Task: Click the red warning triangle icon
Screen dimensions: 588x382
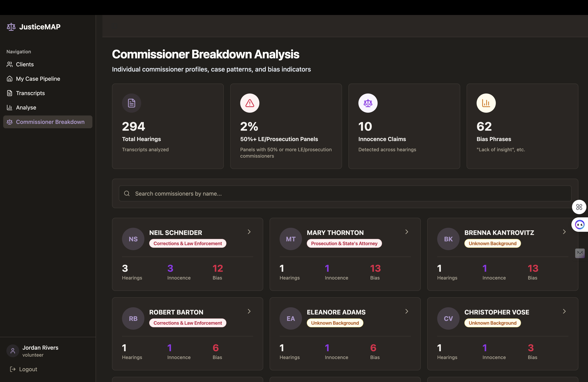Action: 250,103
